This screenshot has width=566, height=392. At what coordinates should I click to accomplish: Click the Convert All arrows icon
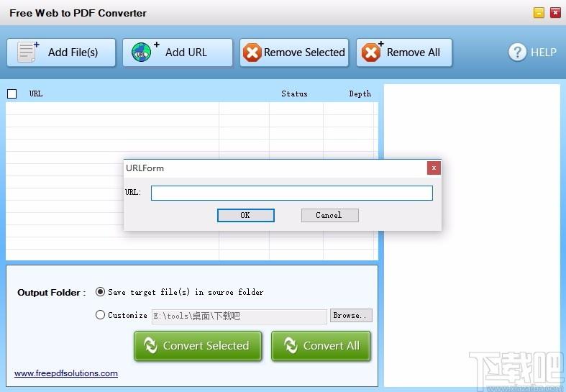coord(291,345)
